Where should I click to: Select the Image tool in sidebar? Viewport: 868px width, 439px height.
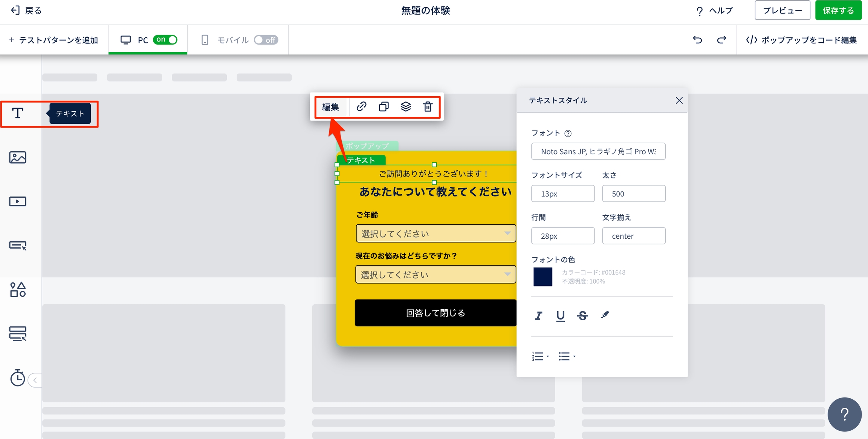pos(17,157)
